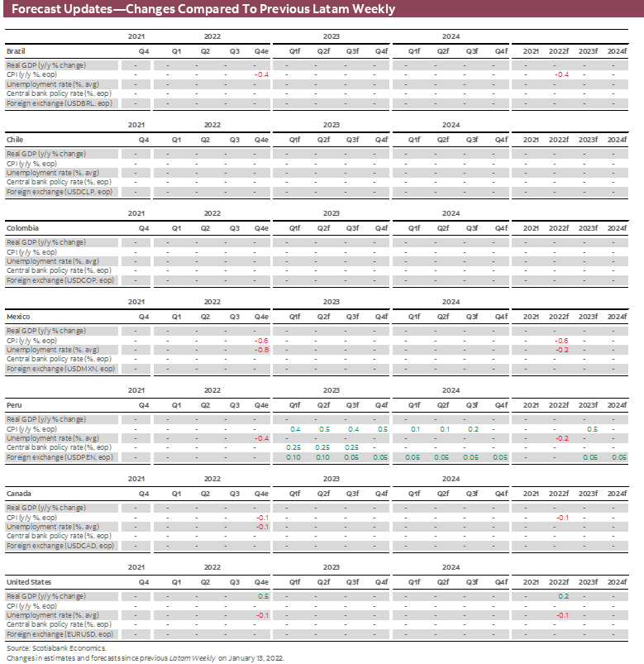Click Peru USDPEN 2024 Q4f value 0.05
The width and height of the screenshot is (644, 664).
(500, 458)
